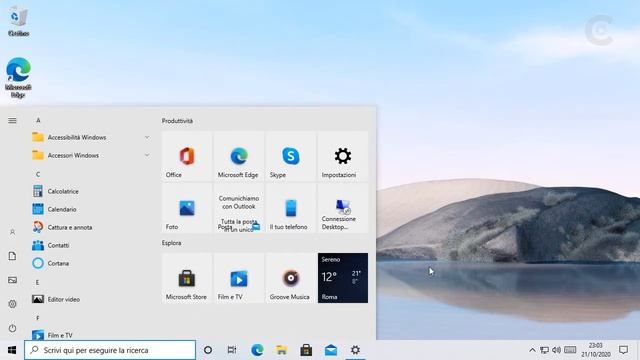Open clock and date 21/10/2020
Viewport: 640px width, 360px height.
click(596, 350)
